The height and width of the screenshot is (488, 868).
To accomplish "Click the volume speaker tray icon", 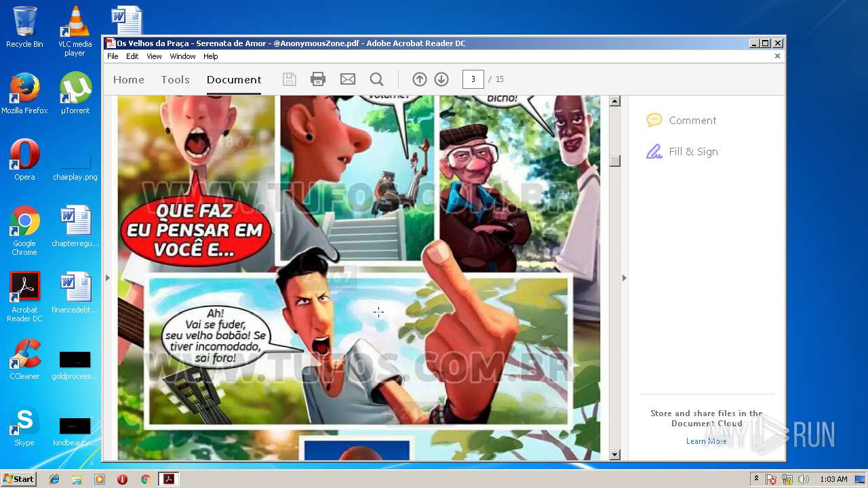I will [x=803, y=479].
